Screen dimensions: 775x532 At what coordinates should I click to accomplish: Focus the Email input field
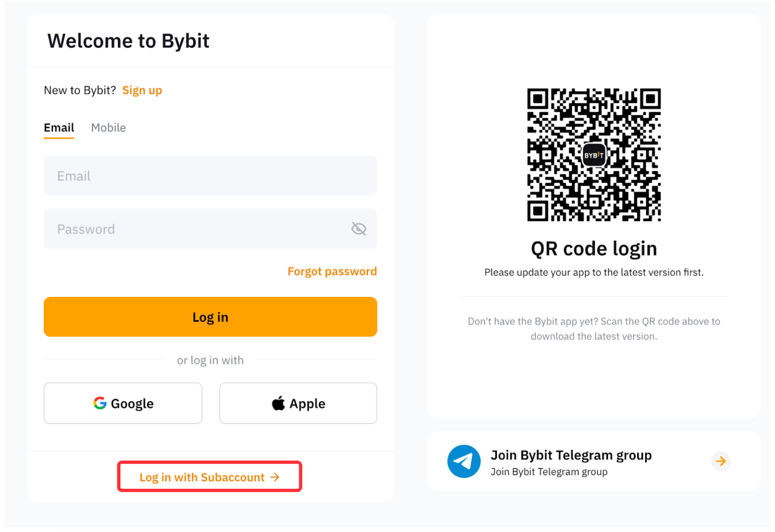pos(210,176)
